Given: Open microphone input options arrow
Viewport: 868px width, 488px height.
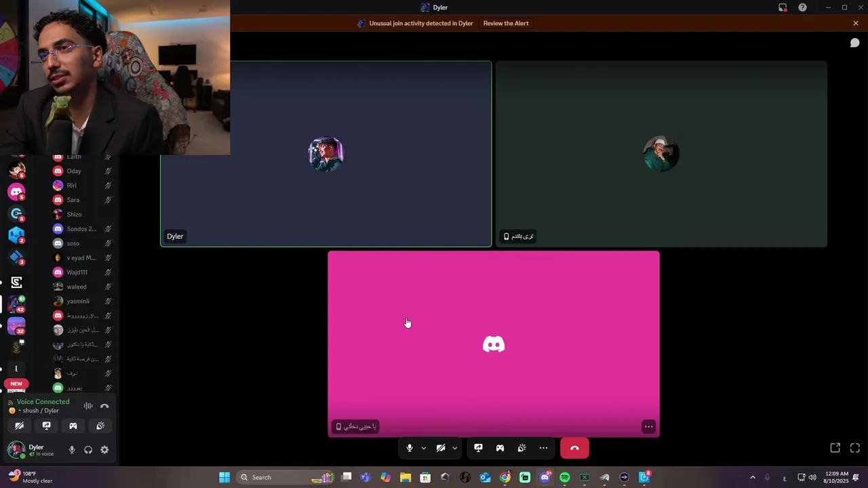Looking at the screenshot, I should click(424, 448).
